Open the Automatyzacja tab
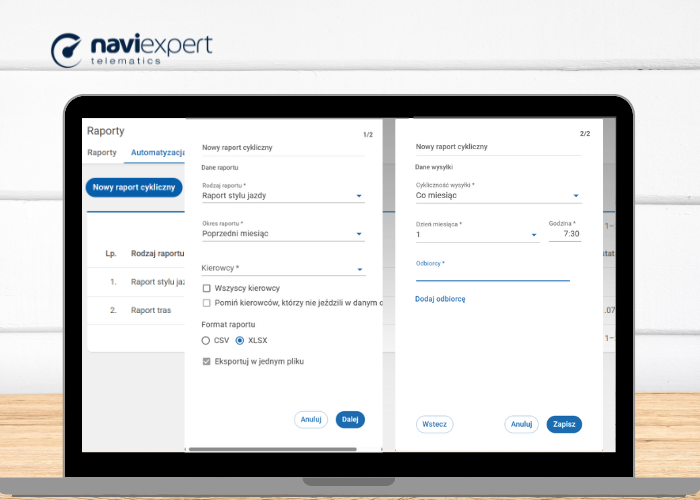700x500 pixels. tap(158, 153)
